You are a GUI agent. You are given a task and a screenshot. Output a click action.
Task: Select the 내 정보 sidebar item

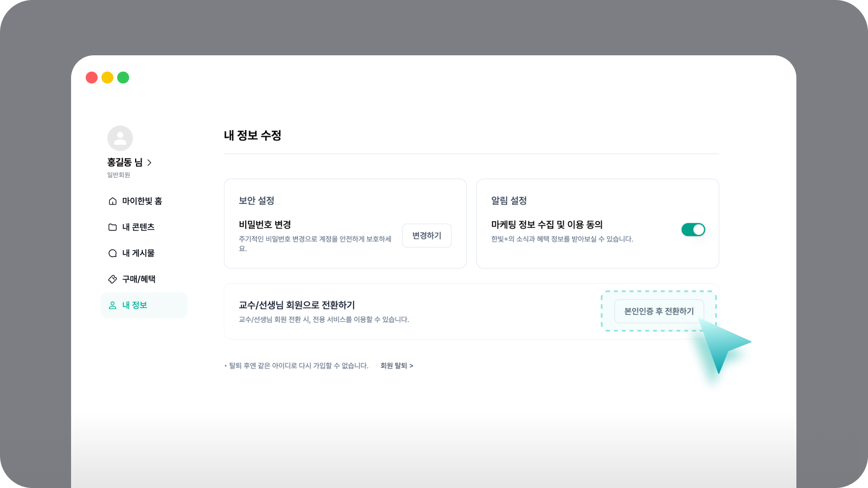[x=135, y=305]
